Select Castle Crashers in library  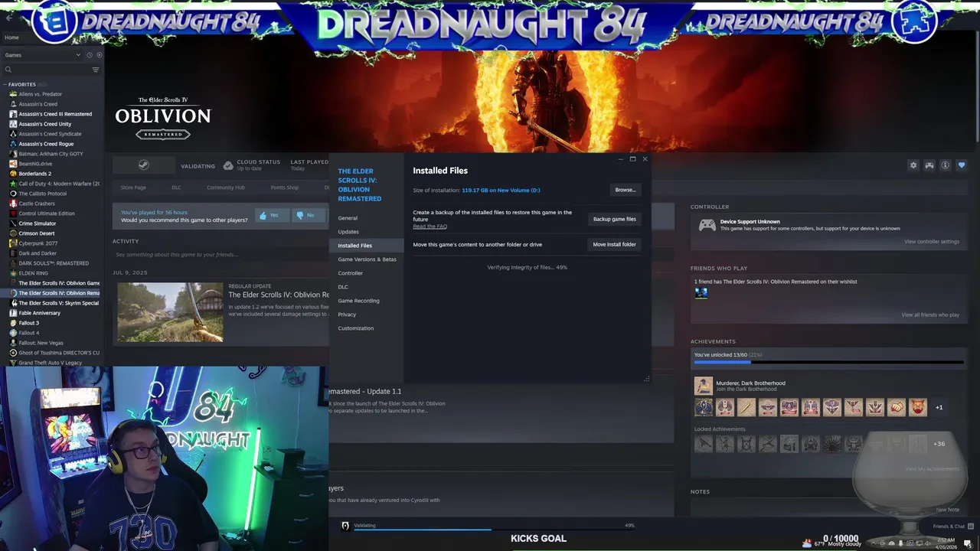coord(37,204)
